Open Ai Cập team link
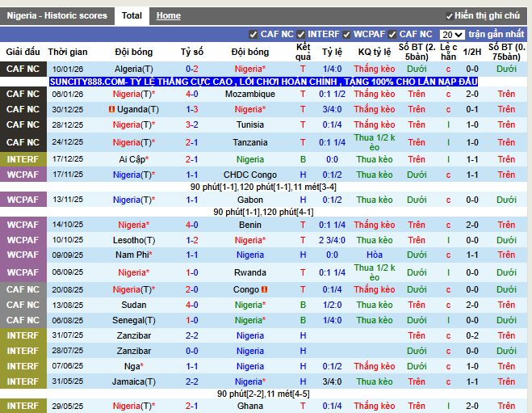This screenshot has height=413, width=532. point(134,159)
